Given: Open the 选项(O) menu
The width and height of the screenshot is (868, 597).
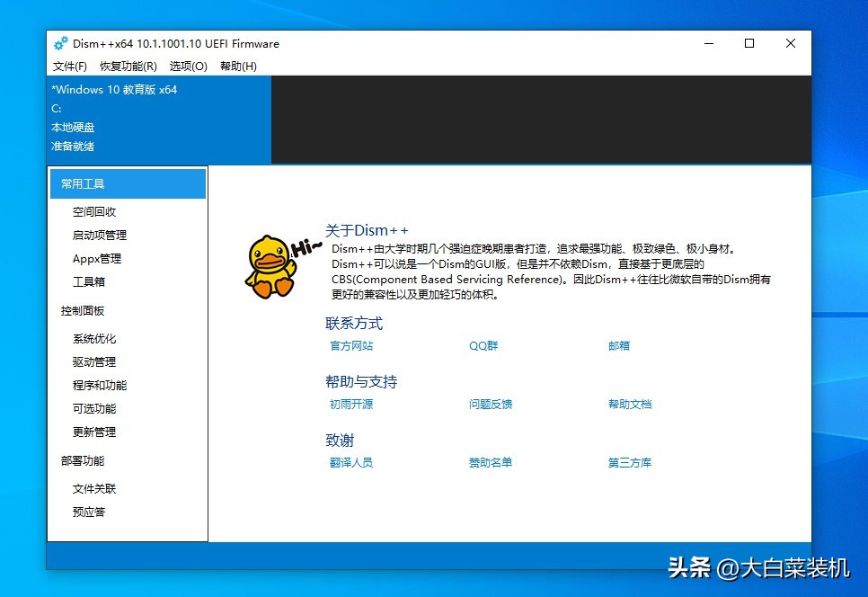Looking at the screenshot, I should pyautogui.click(x=188, y=66).
